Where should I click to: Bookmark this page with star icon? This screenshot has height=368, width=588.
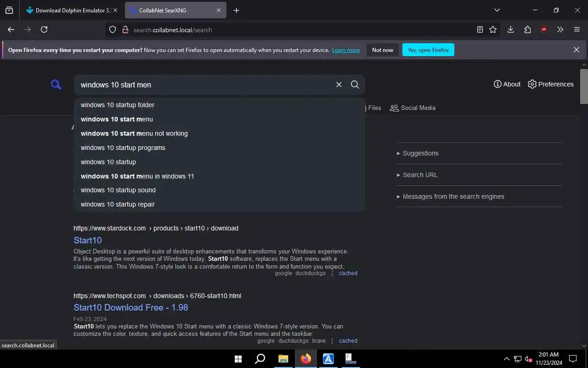pos(493,29)
